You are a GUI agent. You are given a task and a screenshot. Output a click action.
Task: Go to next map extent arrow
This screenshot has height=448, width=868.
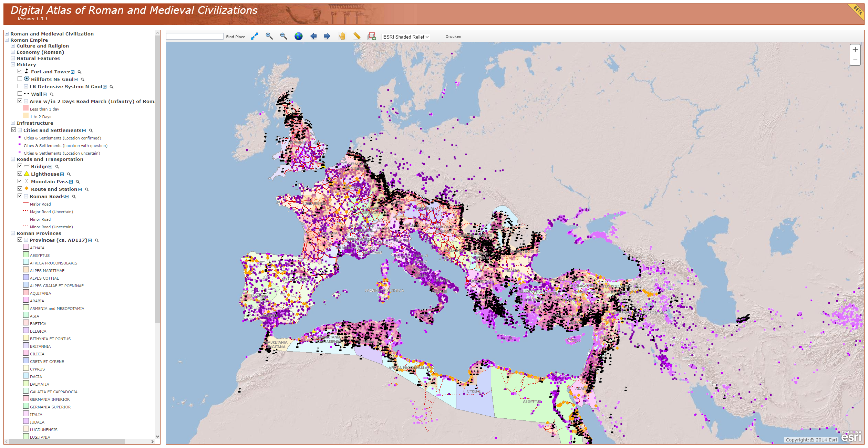[327, 36]
